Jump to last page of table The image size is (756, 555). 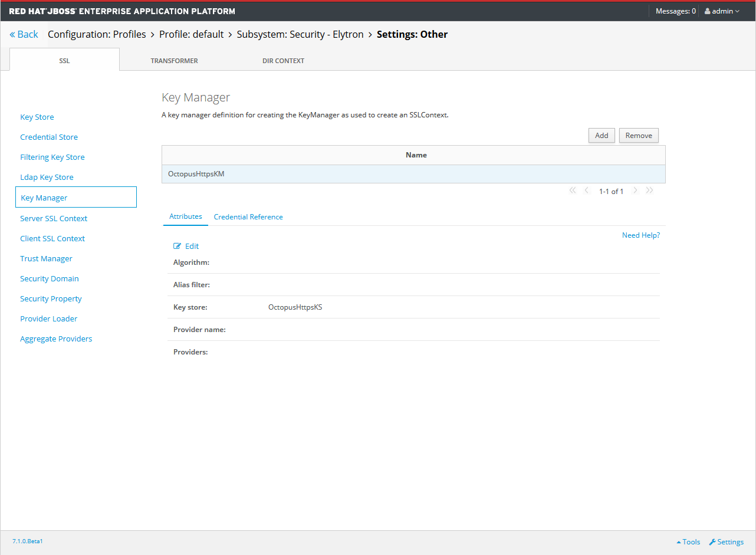point(649,191)
